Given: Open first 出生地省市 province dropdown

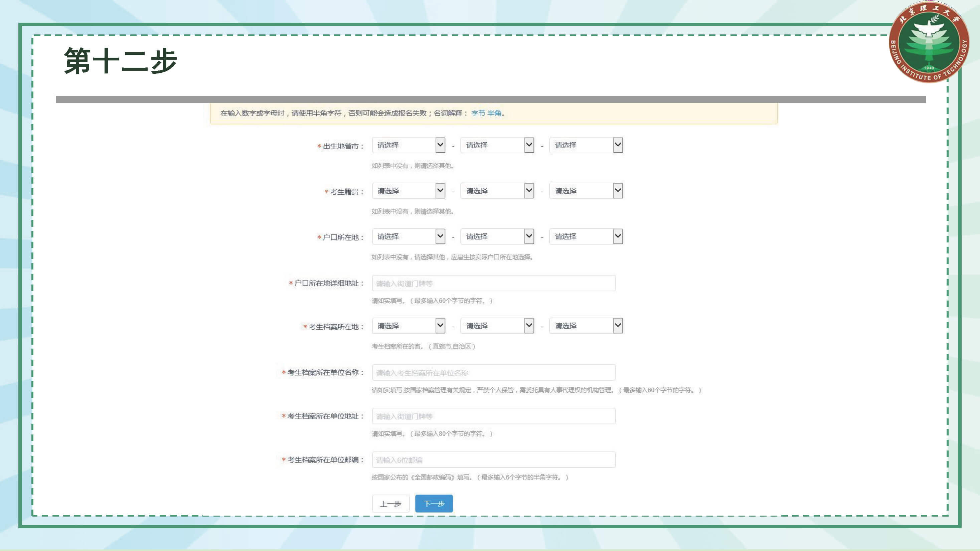Looking at the screenshot, I should (408, 145).
